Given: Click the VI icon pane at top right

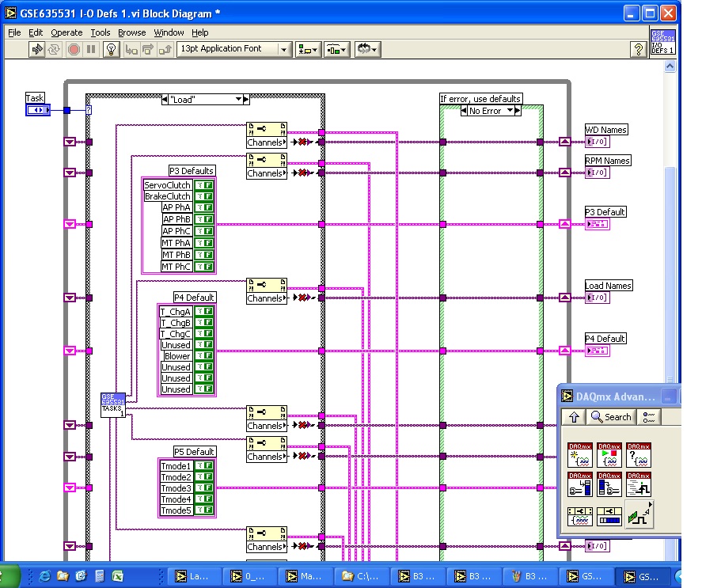Looking at the screenshot, I should click(662, 42).
